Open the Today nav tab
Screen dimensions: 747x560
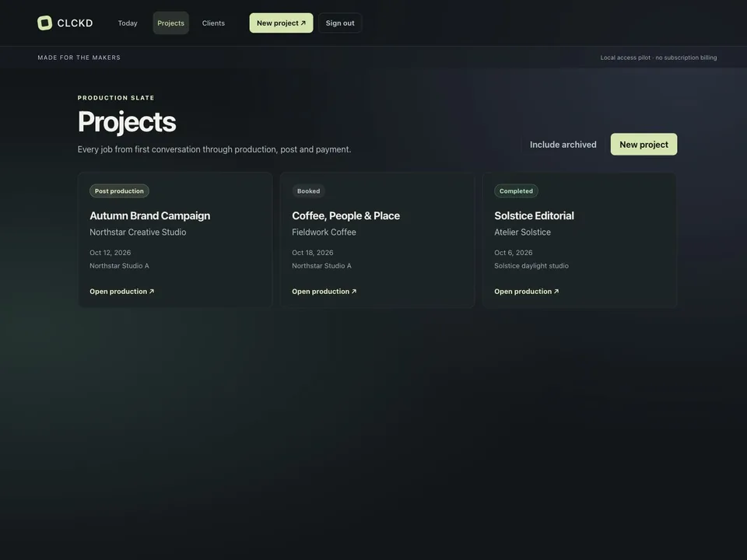pyautogui.click(x=128, y=23)
